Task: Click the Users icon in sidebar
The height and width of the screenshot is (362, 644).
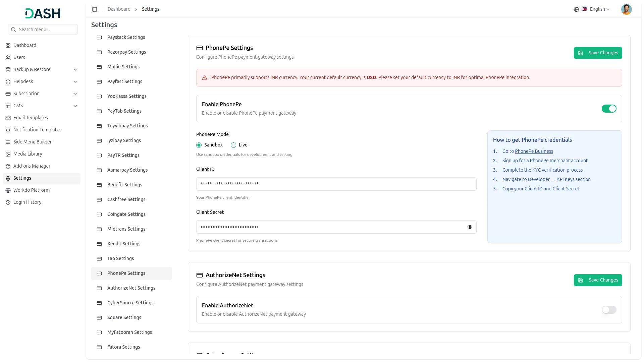Action: [8, 58]
